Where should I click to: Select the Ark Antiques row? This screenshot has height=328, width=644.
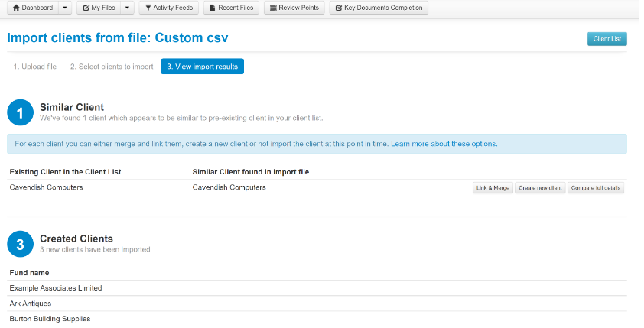pos(31,304)
